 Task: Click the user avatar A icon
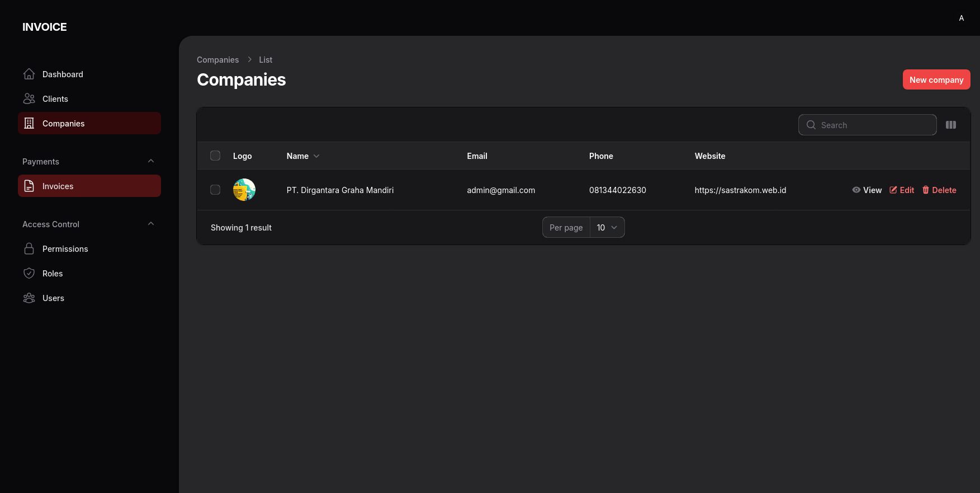pyautogui.click(x=961, y=18)
